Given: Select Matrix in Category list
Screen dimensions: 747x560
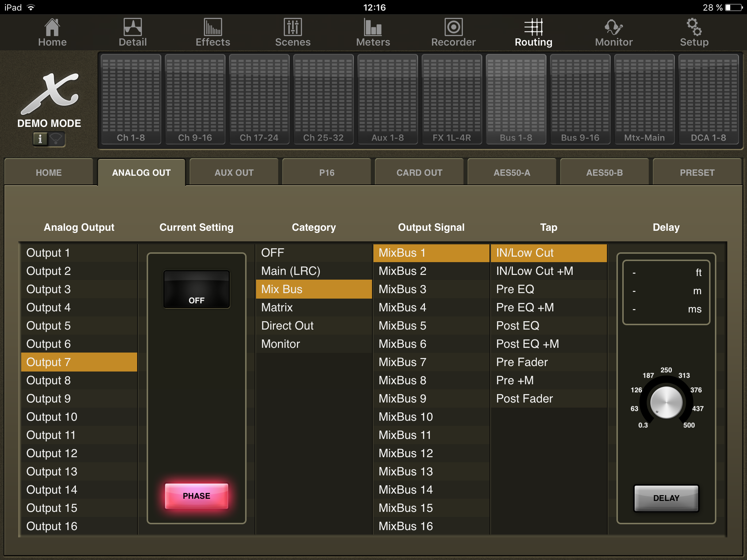Looking at the screenshot, I should tap(277, 307).
